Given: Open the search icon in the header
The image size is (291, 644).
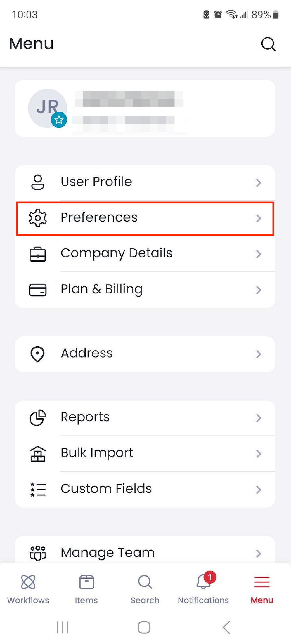Looking at the screenshot, I should point(268,44).
